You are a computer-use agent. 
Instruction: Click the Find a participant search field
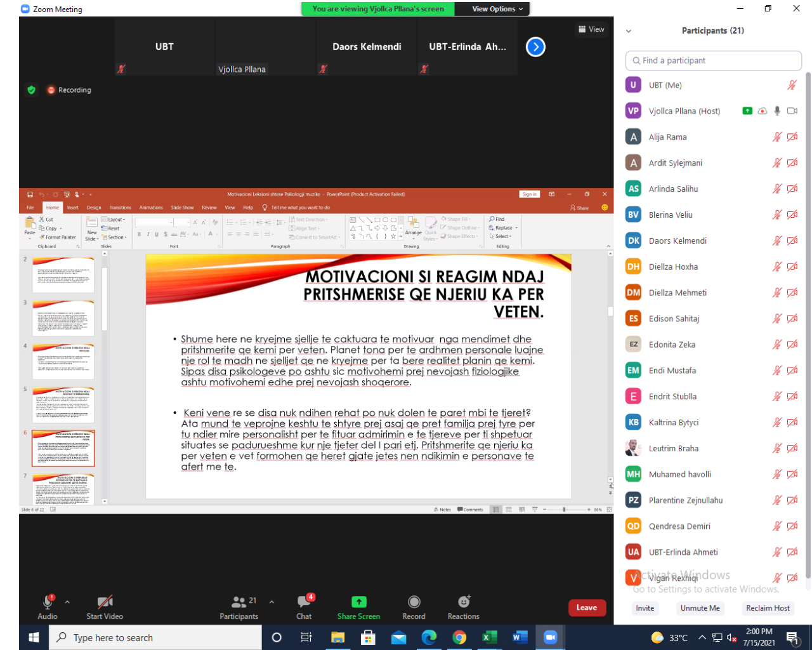pos(713,60)
